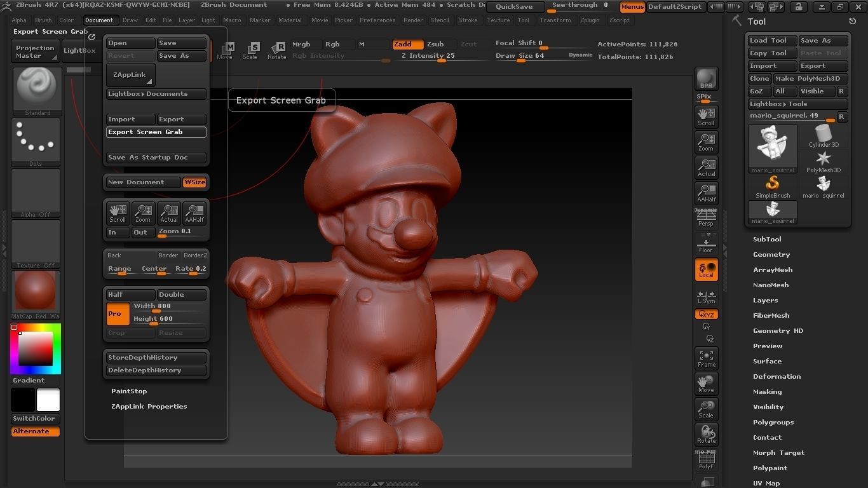
Task: Toggle WSize option
Action: click(194, 182)
